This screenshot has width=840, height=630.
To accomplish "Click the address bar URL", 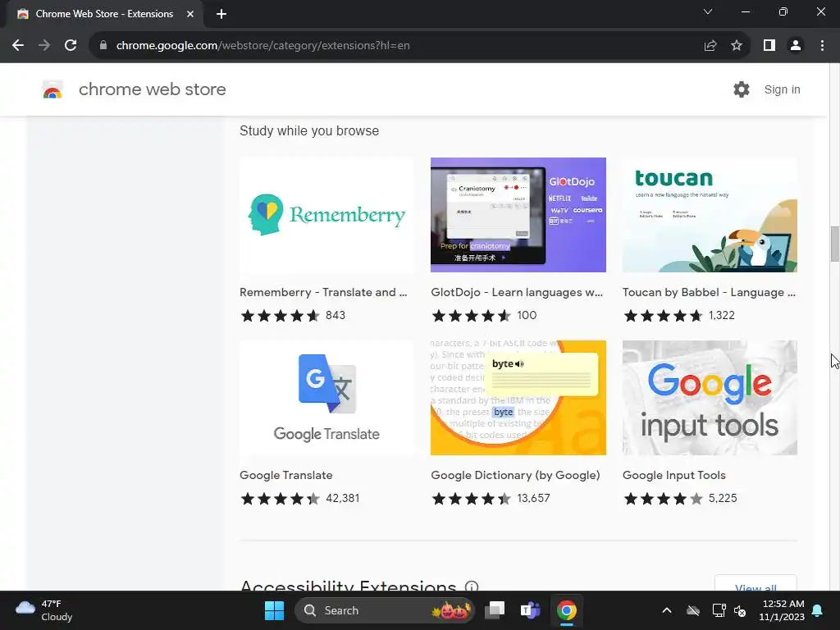I will tap(263, 46).
